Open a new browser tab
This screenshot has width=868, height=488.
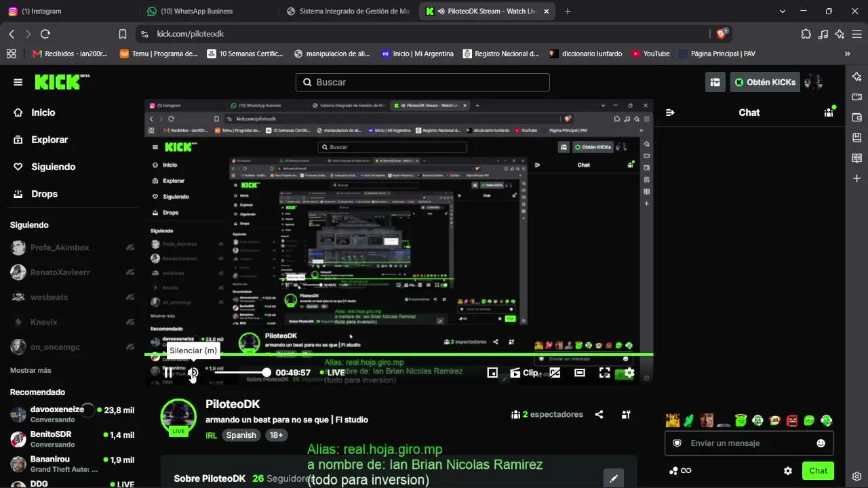568,11
